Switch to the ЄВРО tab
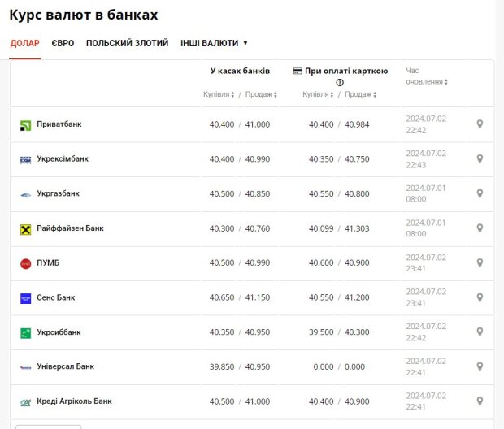504x429 pixels. 63,43
